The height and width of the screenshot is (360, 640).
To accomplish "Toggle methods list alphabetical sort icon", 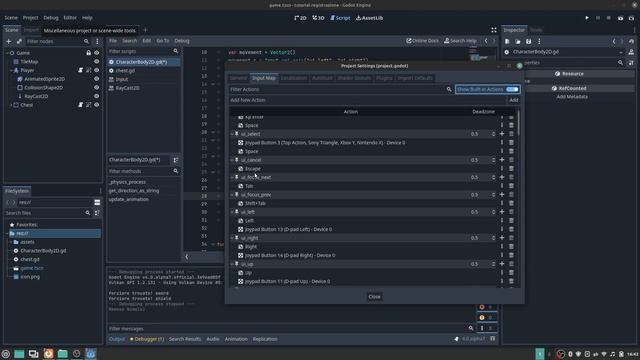I will pos(176,160).
